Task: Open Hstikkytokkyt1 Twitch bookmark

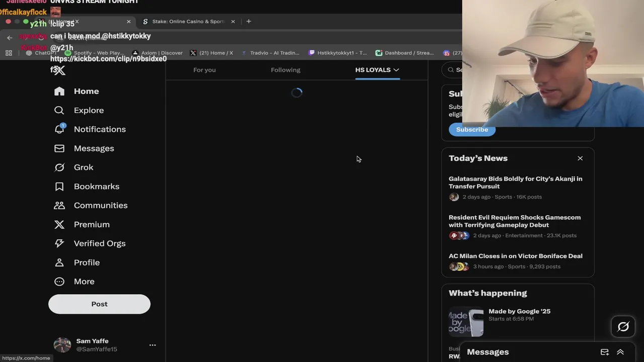Action: click(x=338, y=53)
